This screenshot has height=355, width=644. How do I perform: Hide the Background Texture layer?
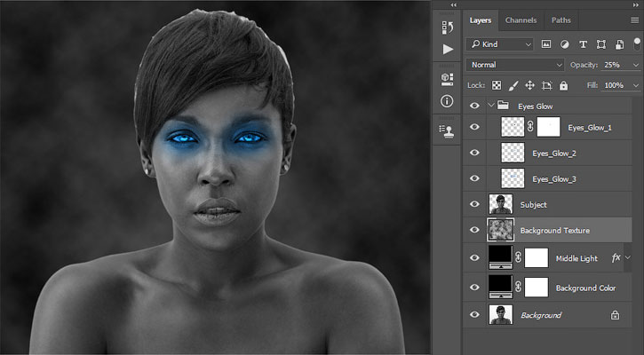(474, 229)
